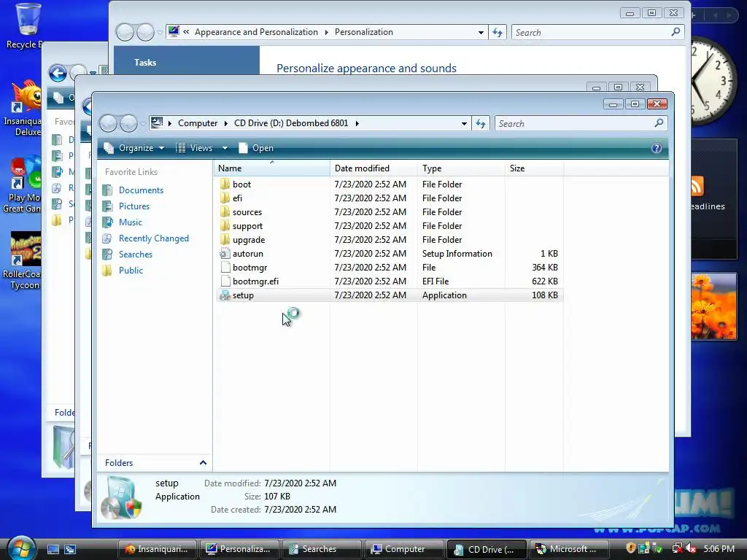The image size is (747, 560).
Task: Expand the arrow after CD Drive breadcrumb
Action: pyautogui.click(x=357, y=123)
